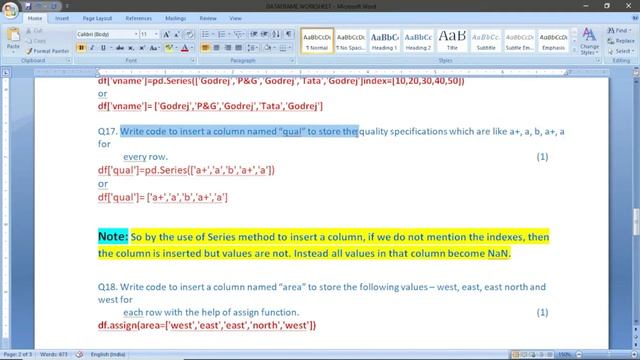640x360 pixels.
Task: Click the Shading paint bucket icon
Action: (268, 48)
